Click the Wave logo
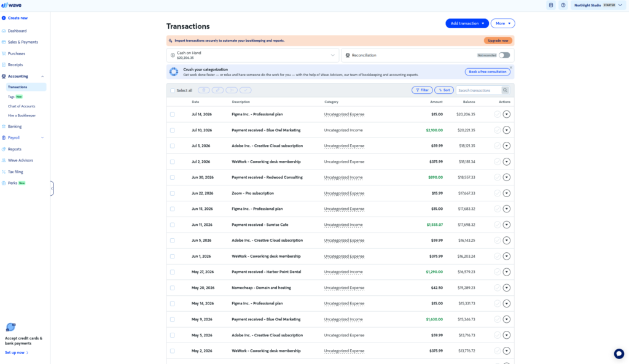 11,5
